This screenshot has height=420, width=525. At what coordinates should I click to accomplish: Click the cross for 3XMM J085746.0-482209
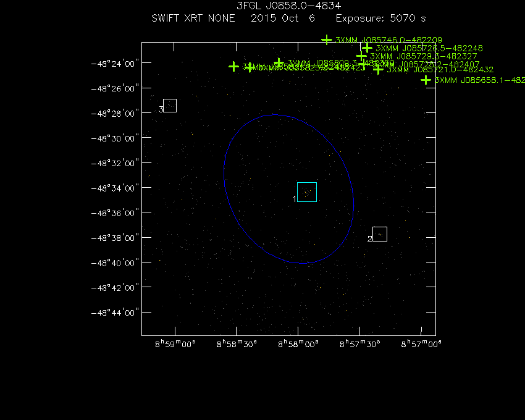pos(327,40)
